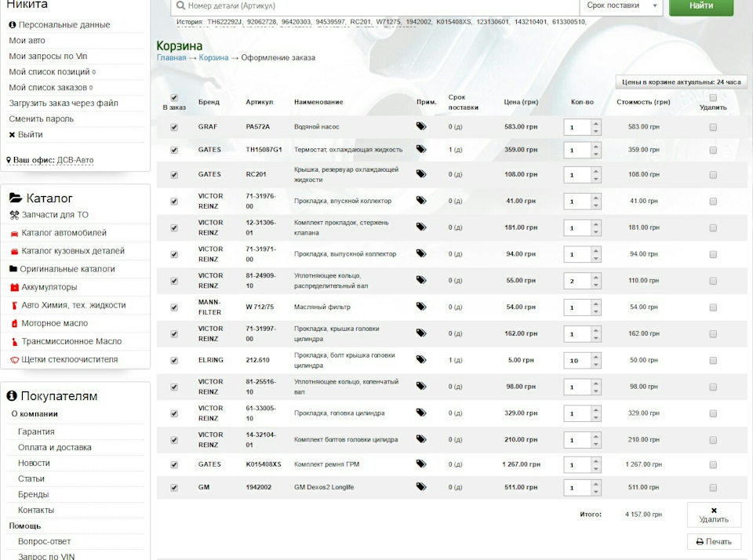Click the green Найти search button

(x=701, y=6)
